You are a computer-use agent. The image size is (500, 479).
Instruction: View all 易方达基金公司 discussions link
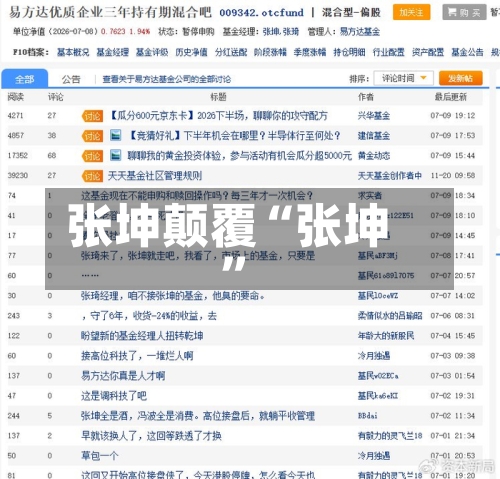(167, 79)
